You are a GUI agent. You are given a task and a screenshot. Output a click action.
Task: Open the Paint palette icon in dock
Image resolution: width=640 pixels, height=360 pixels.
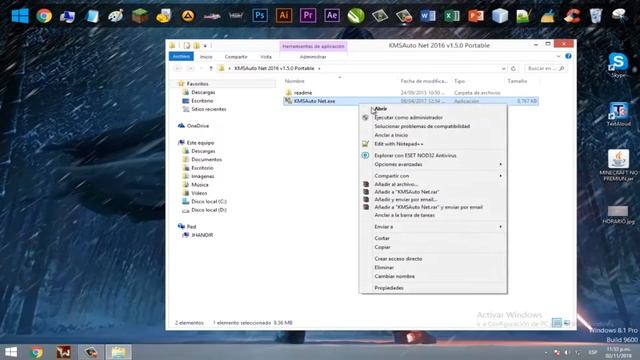tap(116, 16)
